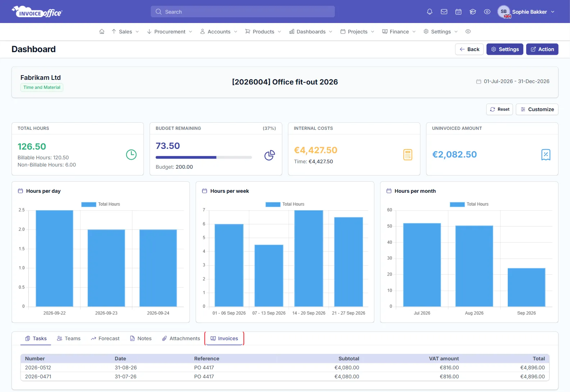Expand the Projects dropdown chevron

coord(373,32)
